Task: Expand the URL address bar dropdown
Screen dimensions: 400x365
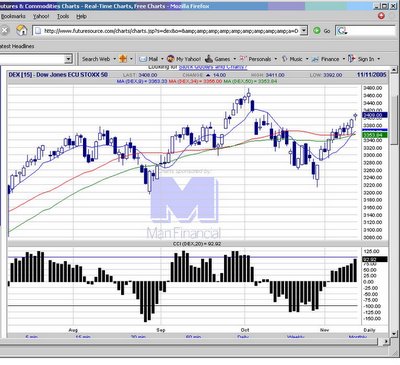Action: [x=303, y=31]
